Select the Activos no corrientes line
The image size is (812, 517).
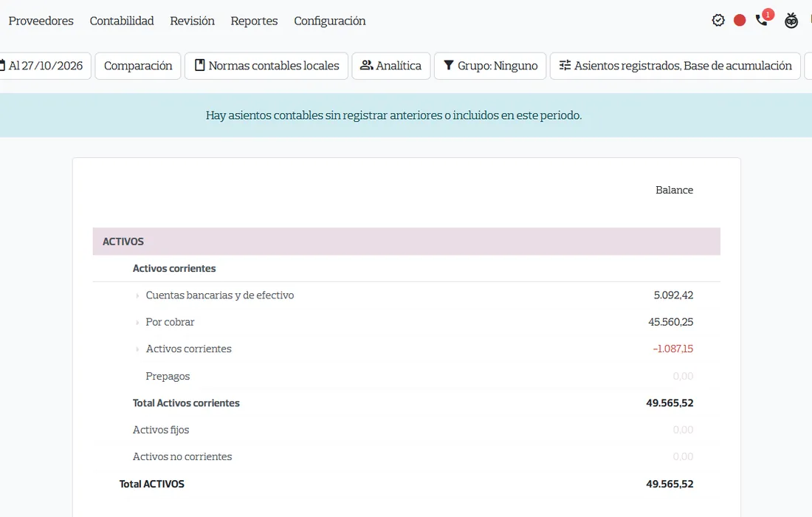click(182, 457)
